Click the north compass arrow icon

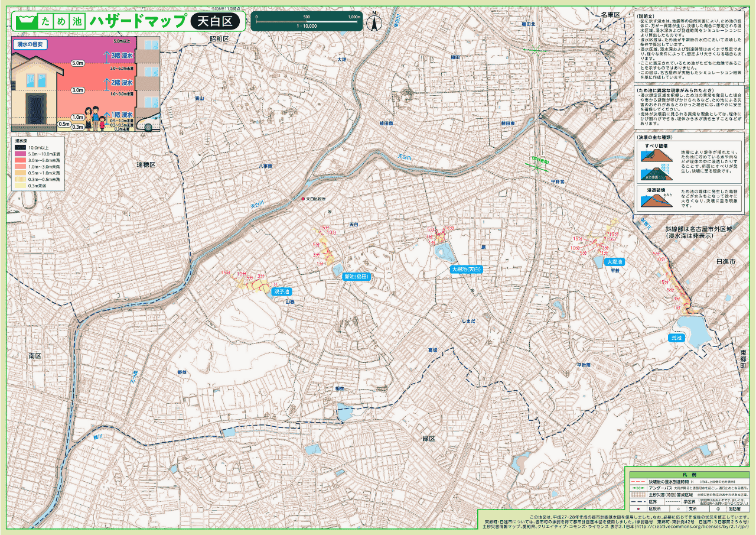click(x=373, y=22)
